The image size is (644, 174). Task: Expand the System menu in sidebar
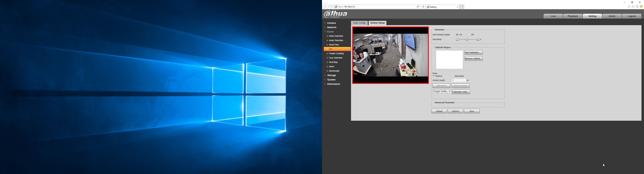pyautogui.click(x=331, y=80)
